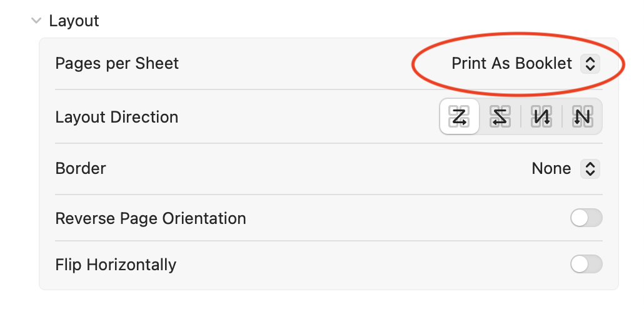The width and height of the screenshot is (644, 309).
Task: Select the left-to-right, top-to-bottom Z layout direction
Action: [x=459, y=117]
